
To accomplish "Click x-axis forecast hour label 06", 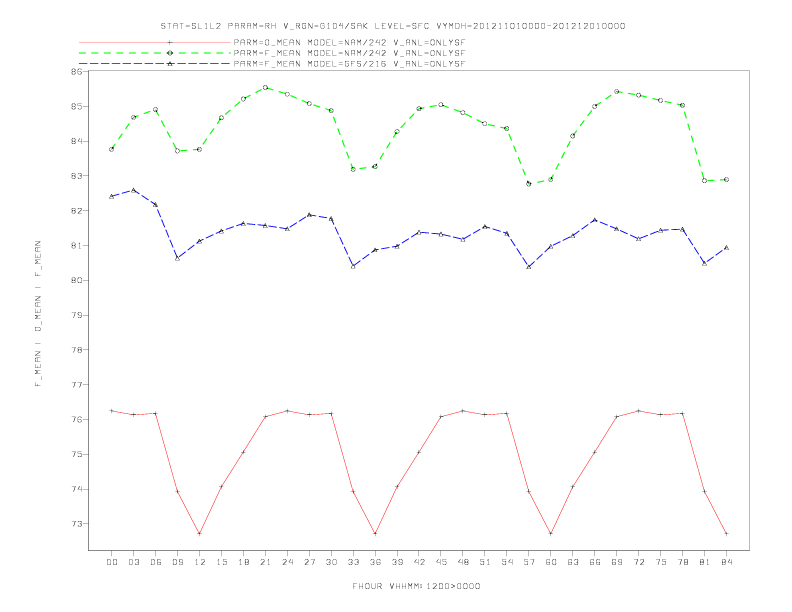I will [x=156, y=562].
